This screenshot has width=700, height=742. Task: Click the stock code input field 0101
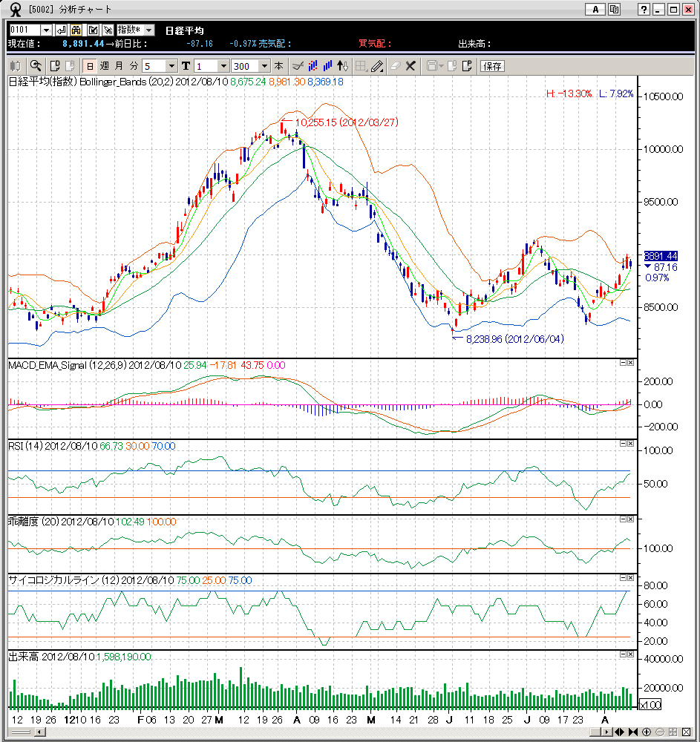tap(24, 30)
